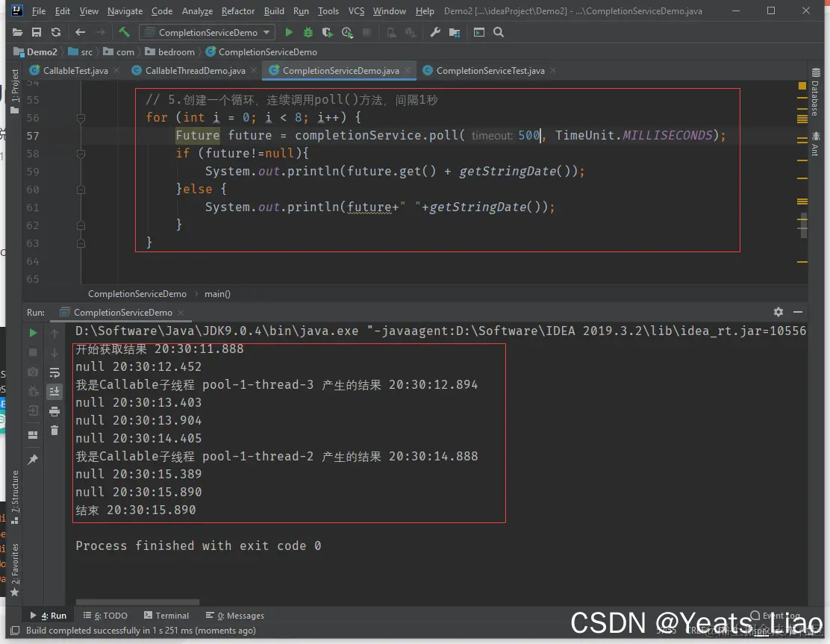Click the Search Everywhere magnifier icon
Viewport: 830px width, 644px height.
pos(498,32)
